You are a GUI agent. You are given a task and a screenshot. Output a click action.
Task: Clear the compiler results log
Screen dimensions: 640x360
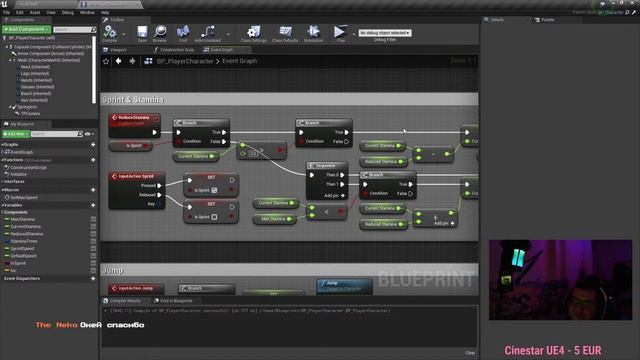(x=470, y=353)
